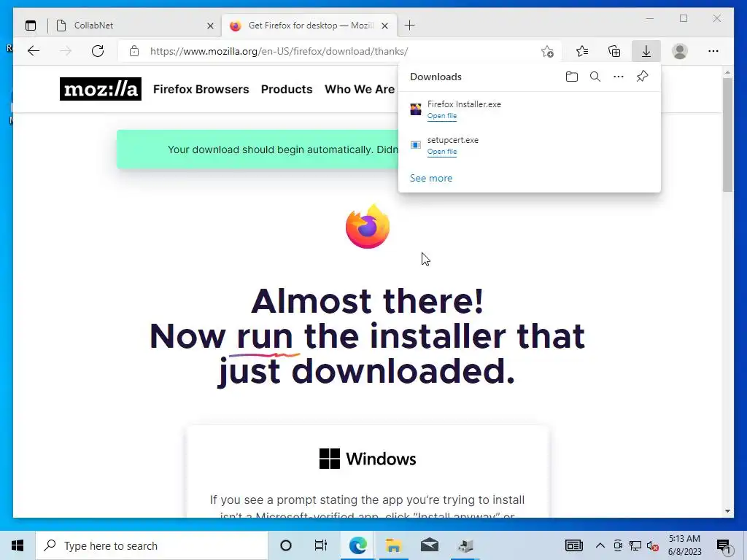
Task: Open File Explorer from taskbar
Action: (393, 545)
